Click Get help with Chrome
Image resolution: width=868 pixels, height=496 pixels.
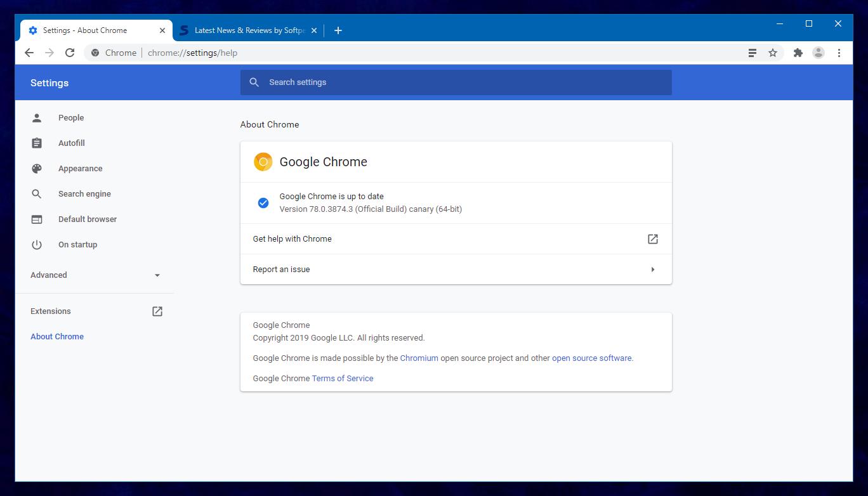click(x=456, y=239)
